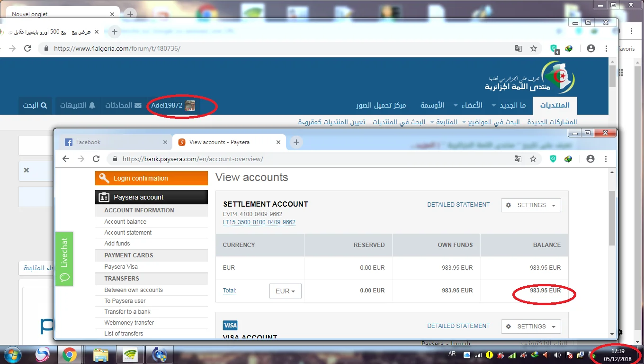Viewport: 644px width, 364px height.
Task: Click the Chrome icon in Windows taskbar
Action: pos(70,354)
